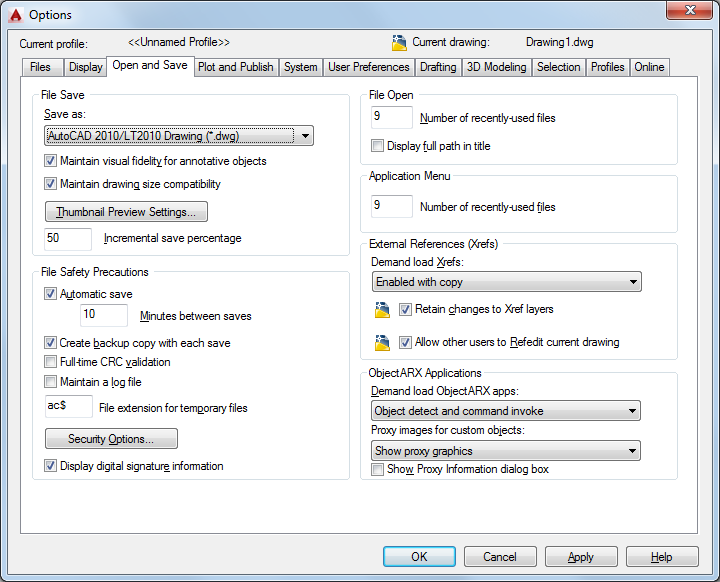Enable Display full path in title

pyautogui.click(x=377, y=146)
